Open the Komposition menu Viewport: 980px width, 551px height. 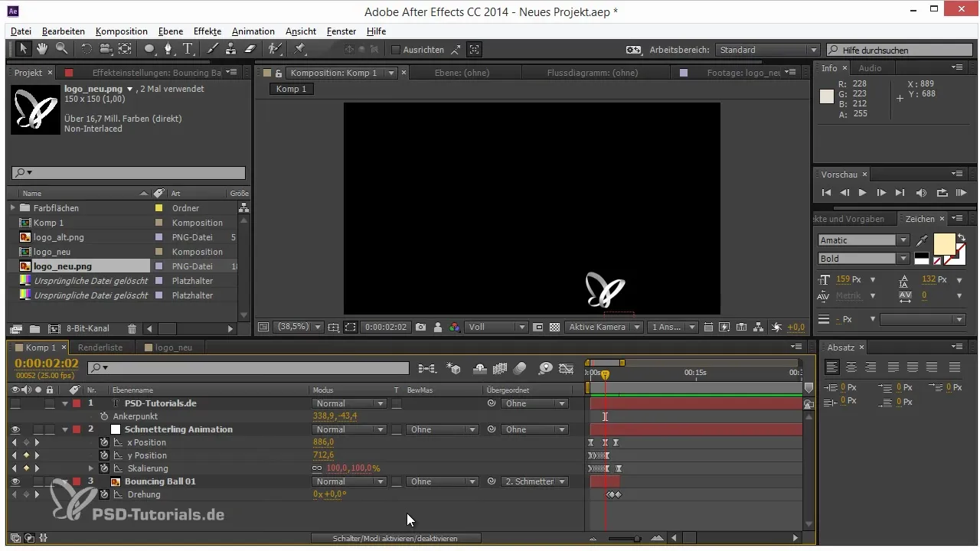pyautogui.click(x=122, y=31)
